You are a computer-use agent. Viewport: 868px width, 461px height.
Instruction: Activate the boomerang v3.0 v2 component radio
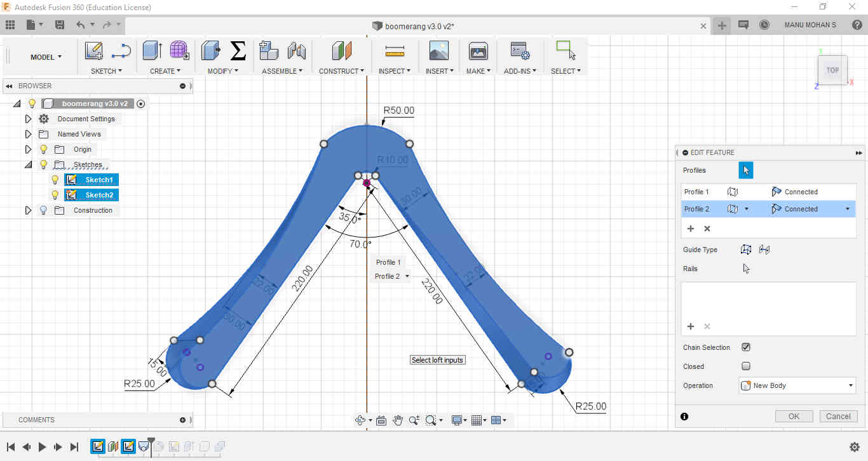point(140,104)
